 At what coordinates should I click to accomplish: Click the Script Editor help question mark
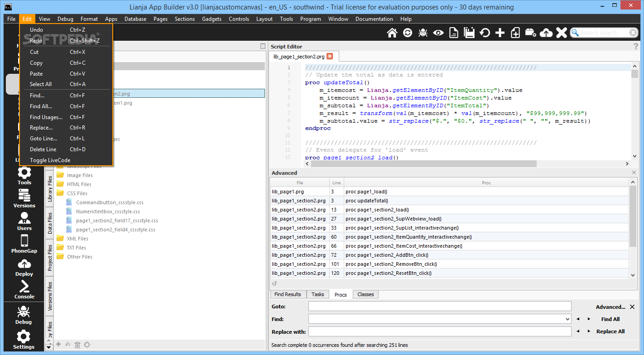(x=635, y=47)
